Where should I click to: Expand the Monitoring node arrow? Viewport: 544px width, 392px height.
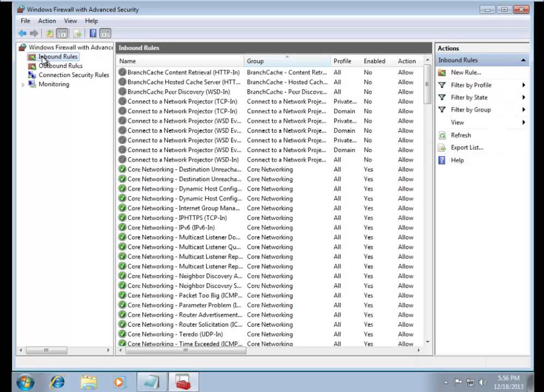[23, 84]
